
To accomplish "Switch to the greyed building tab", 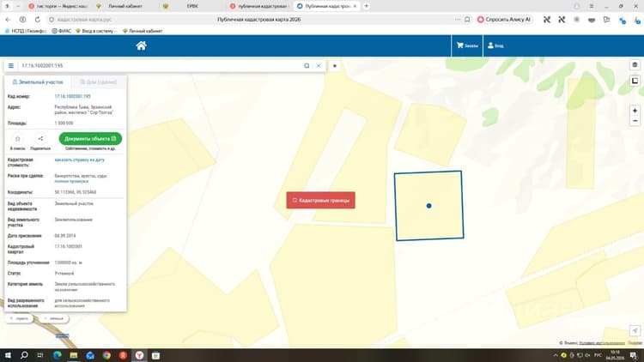I will (x=99, y=82).
